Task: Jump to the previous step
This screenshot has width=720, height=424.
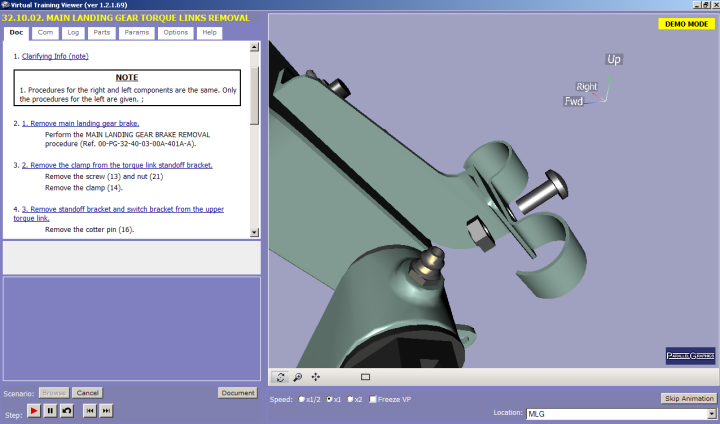Action: pyautogui.click(x=89, y=410)
